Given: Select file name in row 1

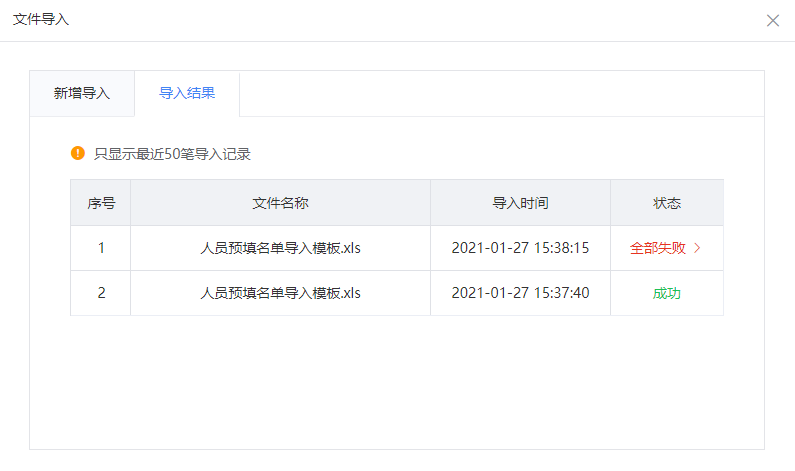Looking at the screenshot, I should tap(280, 248).
